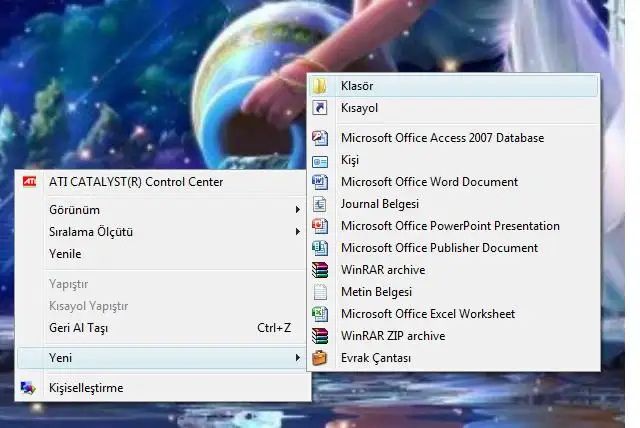The height and width of the screenshot is (428, 640).
Task: Click the WinRAR ZIP archive icon
Action: pos(320,336)
